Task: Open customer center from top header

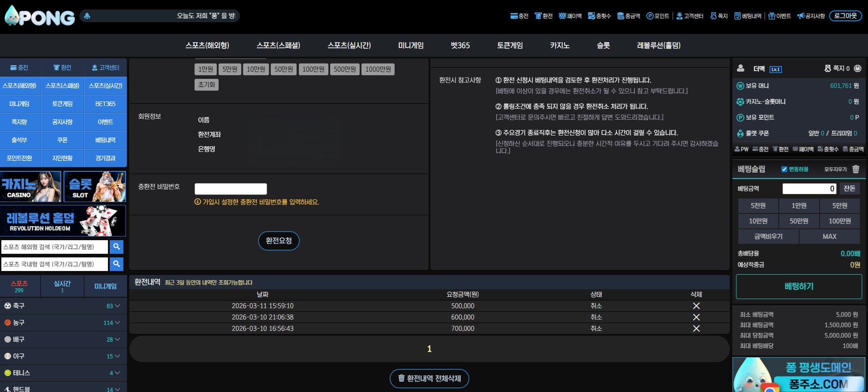Action: tap(690, 16)
